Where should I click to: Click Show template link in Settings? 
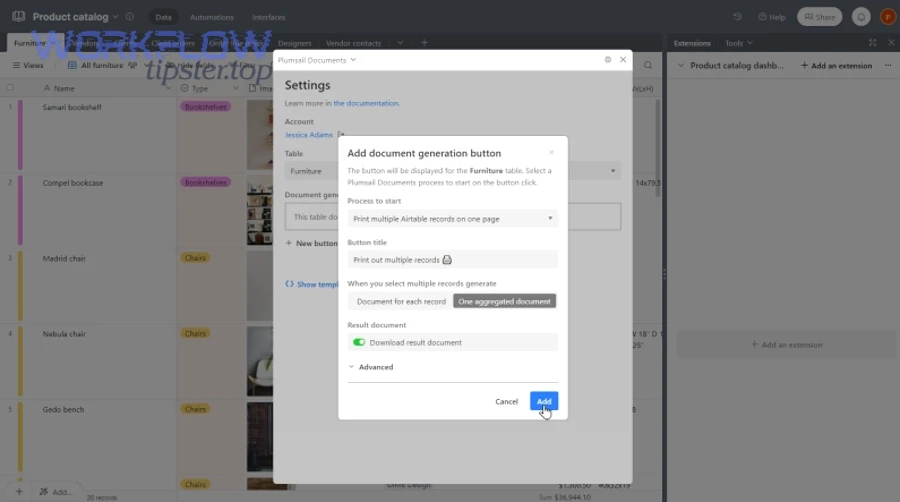click(x=312, y=284)
